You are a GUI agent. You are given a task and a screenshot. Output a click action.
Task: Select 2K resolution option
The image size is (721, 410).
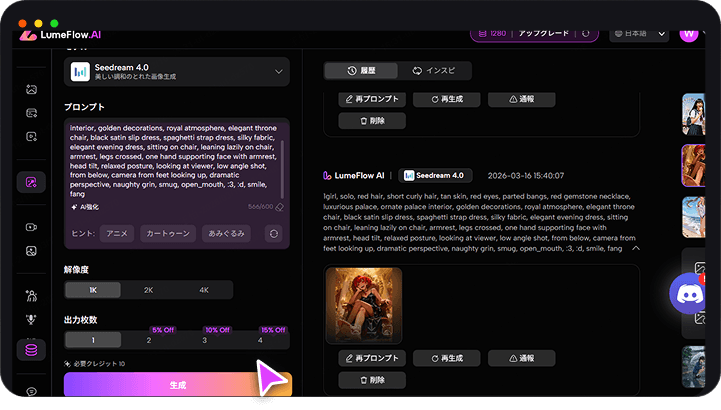coord(148,289)
